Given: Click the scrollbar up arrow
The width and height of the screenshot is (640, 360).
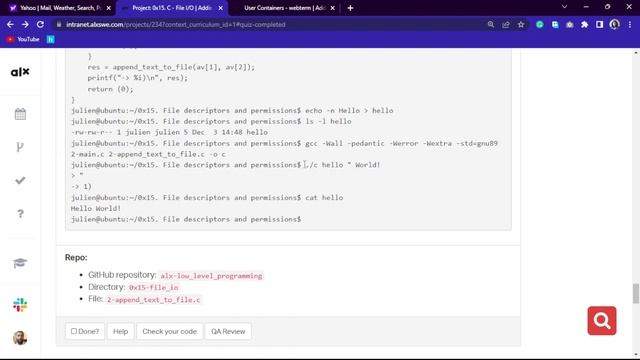Looking at the screenshot, I should (x=636, y=53).
